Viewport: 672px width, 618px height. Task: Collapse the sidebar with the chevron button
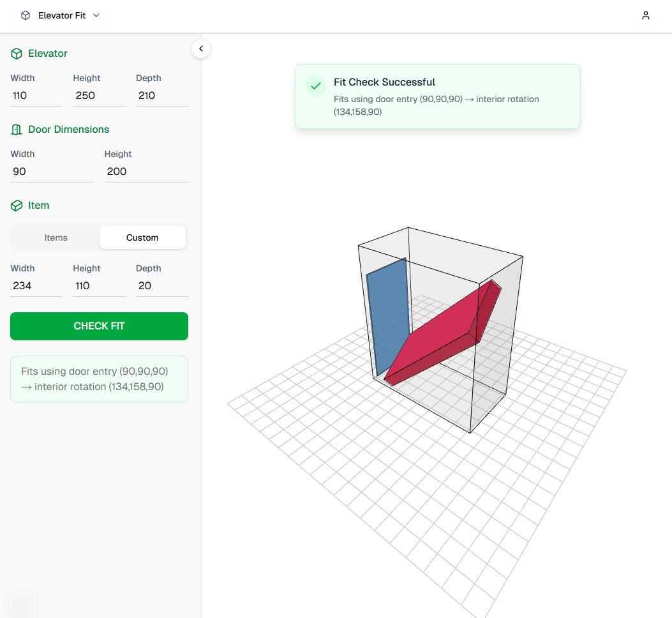click(201, 49)
